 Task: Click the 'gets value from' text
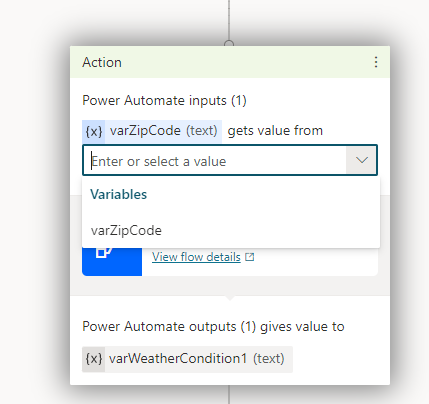click(275, 131)
